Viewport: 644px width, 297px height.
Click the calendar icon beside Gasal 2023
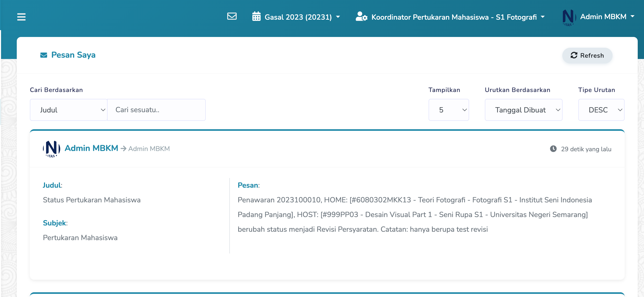(256, 17)
